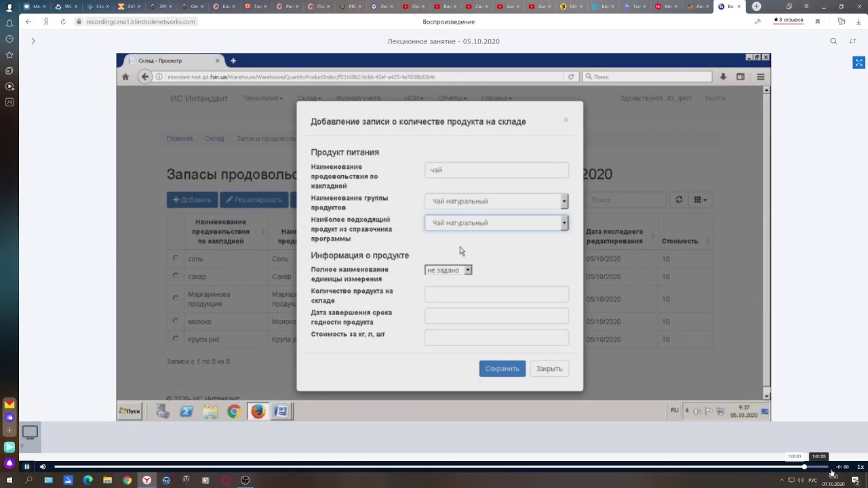Open the 'Отчеты' menu
The height and width of the screenshot is (488, 868).
click(x=452, y=98)
